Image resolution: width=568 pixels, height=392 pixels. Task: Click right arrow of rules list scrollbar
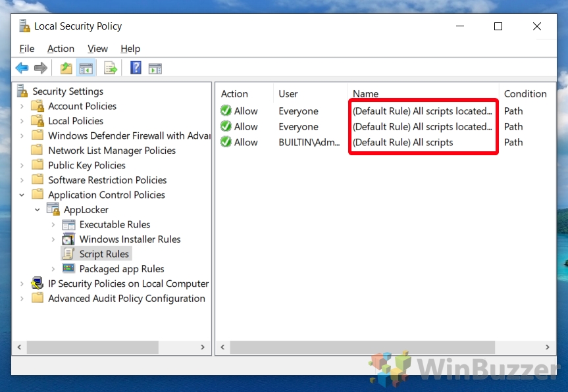tap(548, 347)
